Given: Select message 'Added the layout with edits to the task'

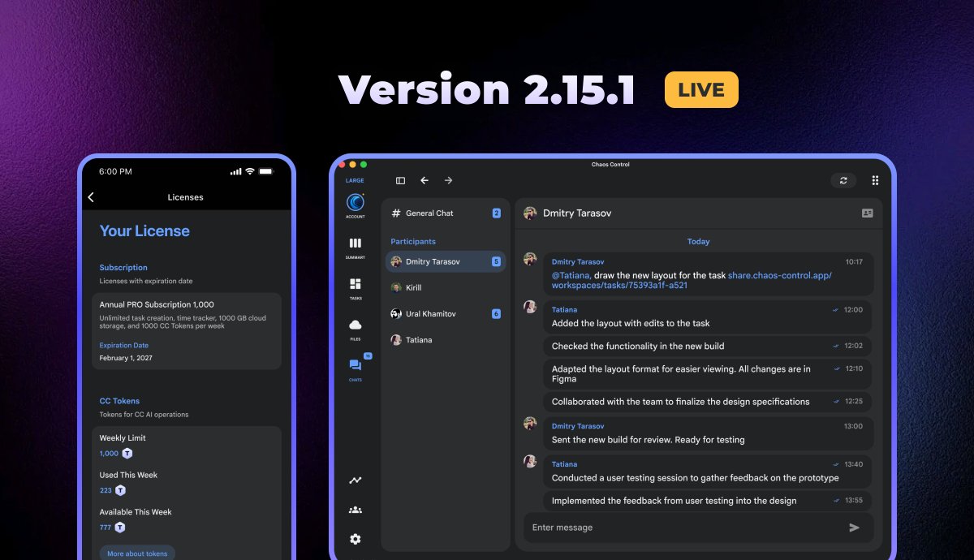Looking at the screenshot, I should pos(709,316).
